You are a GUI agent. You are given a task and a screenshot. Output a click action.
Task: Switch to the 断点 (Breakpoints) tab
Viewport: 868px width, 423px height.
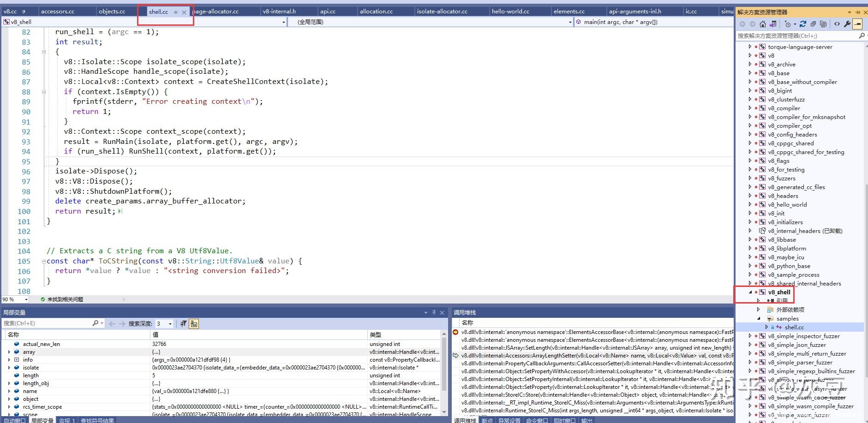487,420
